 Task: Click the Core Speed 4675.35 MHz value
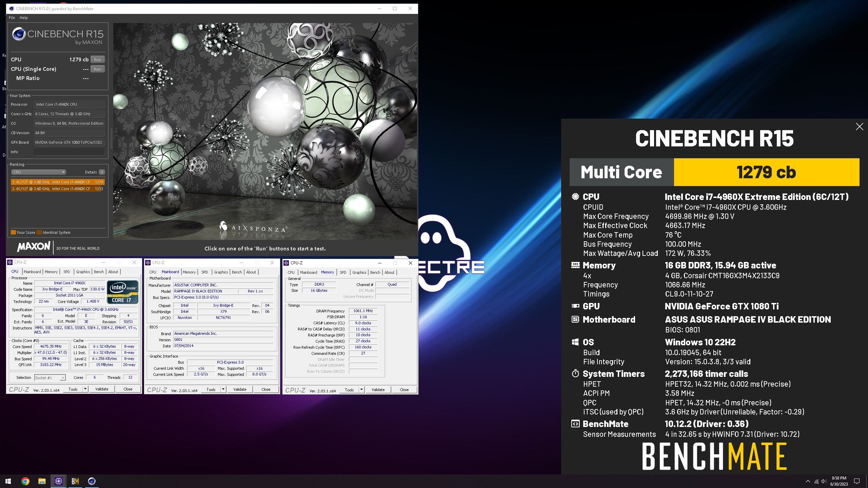click(51, 346)
